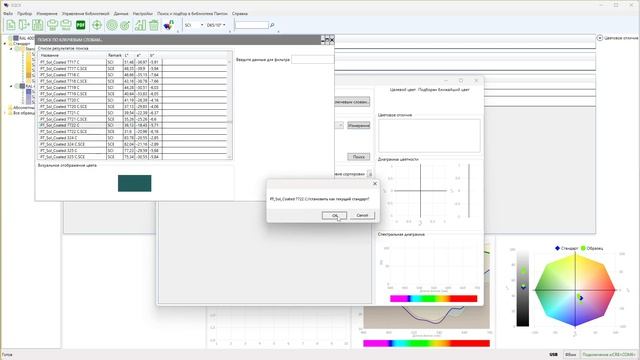
Task: Click the toolbar search text field
Action: (x=251, y=25)
